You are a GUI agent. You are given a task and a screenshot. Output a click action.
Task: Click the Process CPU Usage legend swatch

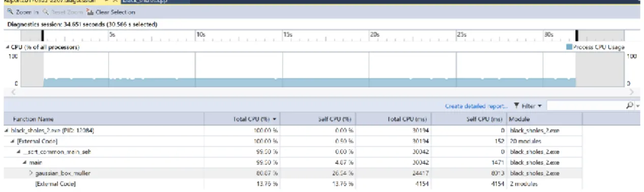coord(569,47)
